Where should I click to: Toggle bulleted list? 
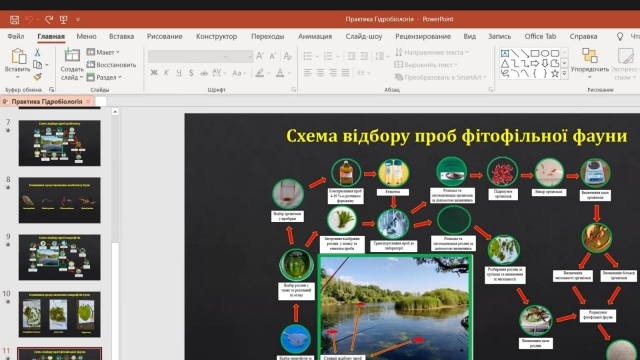(x=308, y=56)
